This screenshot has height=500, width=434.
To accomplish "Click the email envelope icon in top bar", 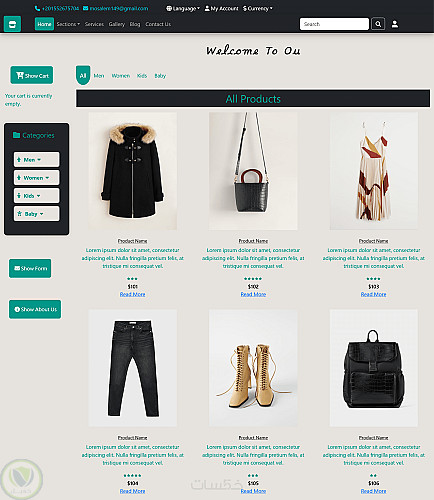I will (85, 8).
